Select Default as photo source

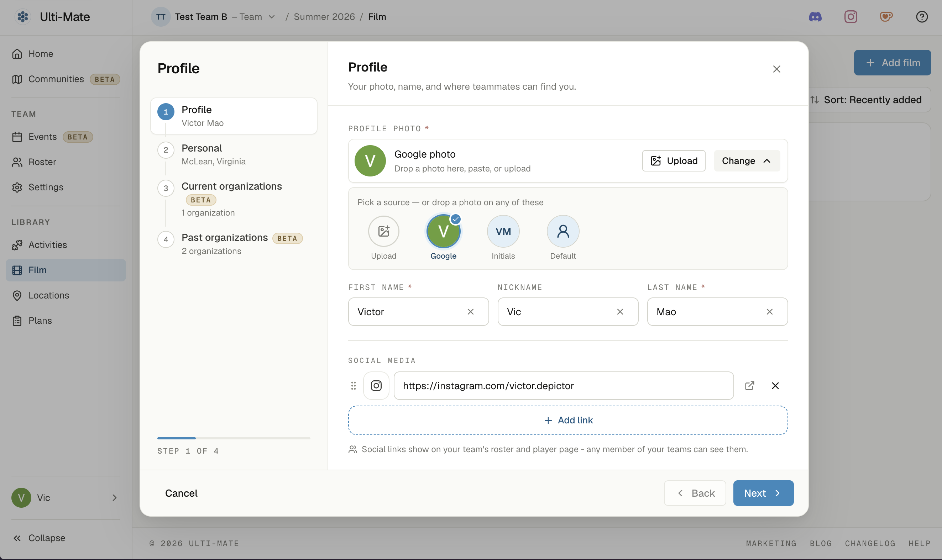coord(563,238)
